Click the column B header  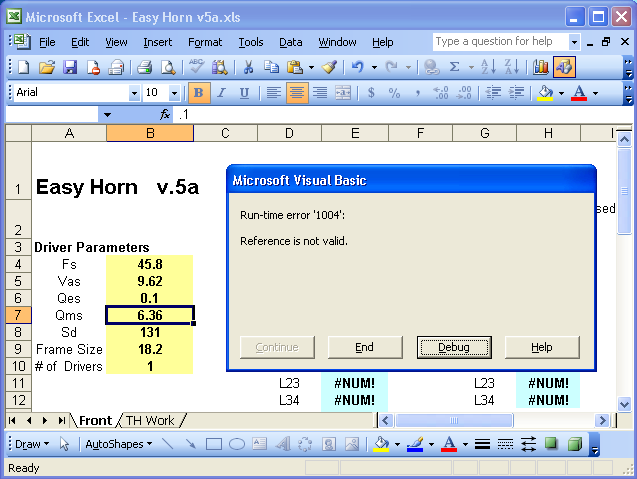150,133
